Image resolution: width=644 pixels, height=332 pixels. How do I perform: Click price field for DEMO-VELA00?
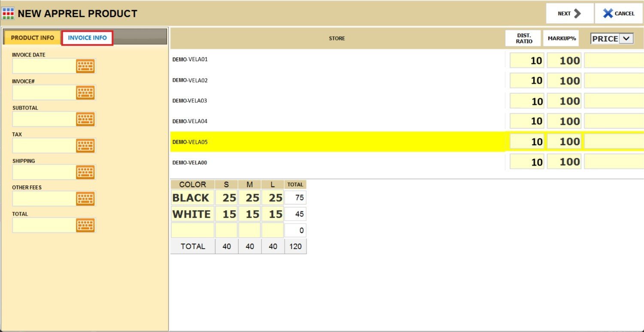tap(614, 162)
